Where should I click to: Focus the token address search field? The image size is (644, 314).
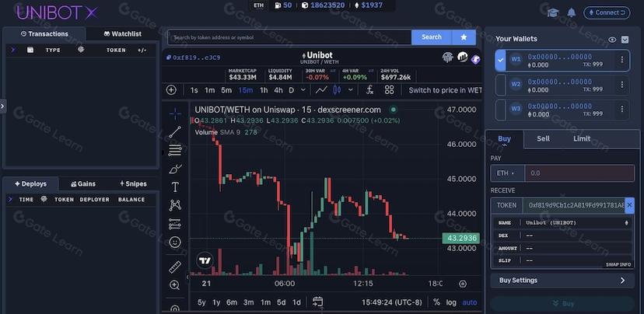289,37
